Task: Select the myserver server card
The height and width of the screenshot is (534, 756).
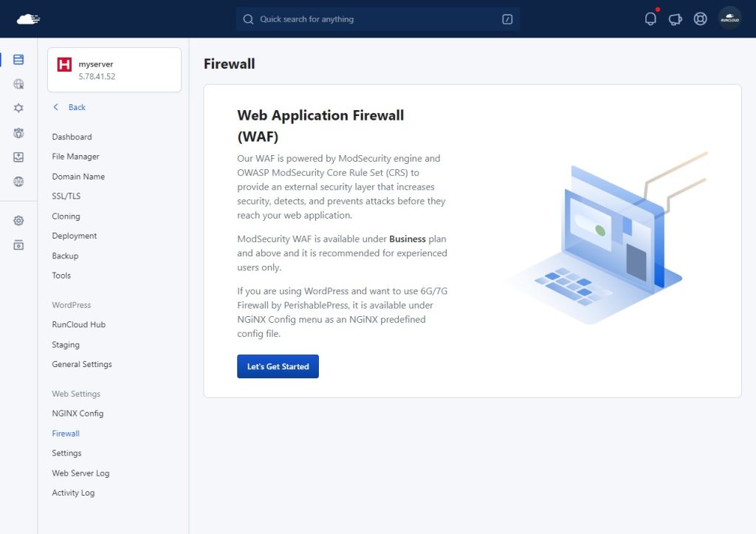Action: [x=114, y=70]
